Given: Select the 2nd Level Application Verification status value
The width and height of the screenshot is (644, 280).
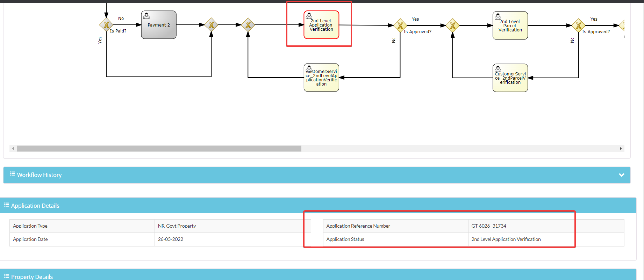Looking at the screenshot, I should click(x=506, y=240).
